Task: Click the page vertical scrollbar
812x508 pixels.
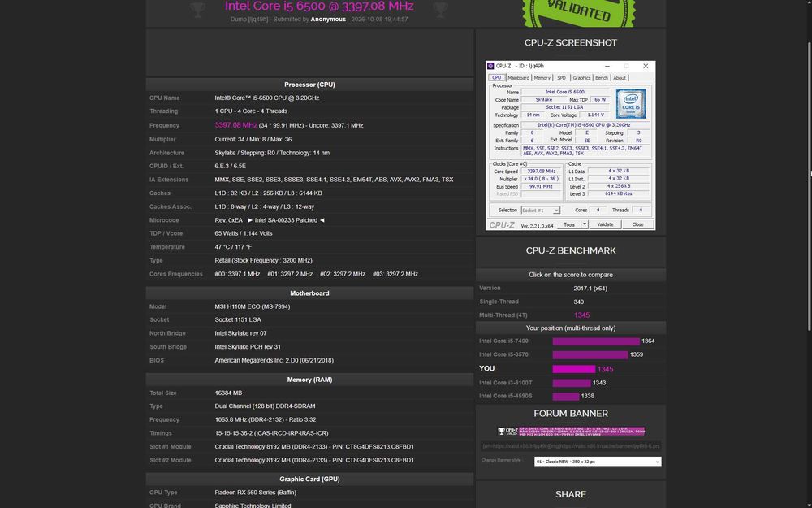Action: tap(809, 185)
